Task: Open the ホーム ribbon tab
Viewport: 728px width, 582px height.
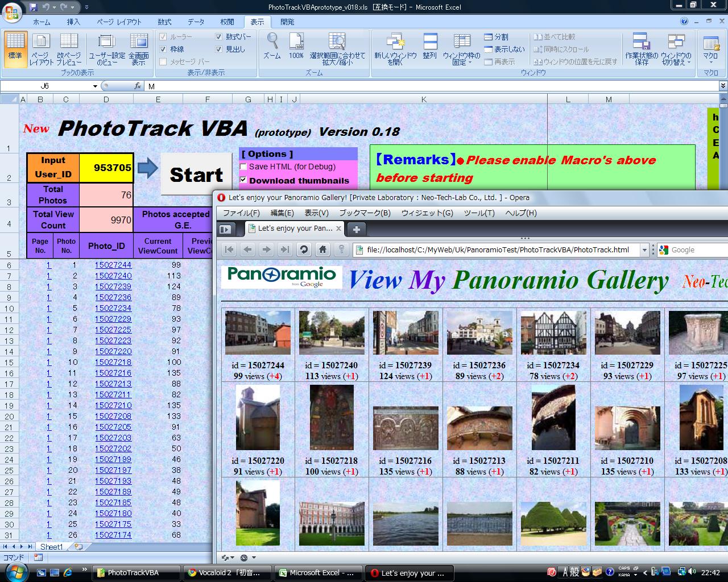Action: (x=42, y=22)
